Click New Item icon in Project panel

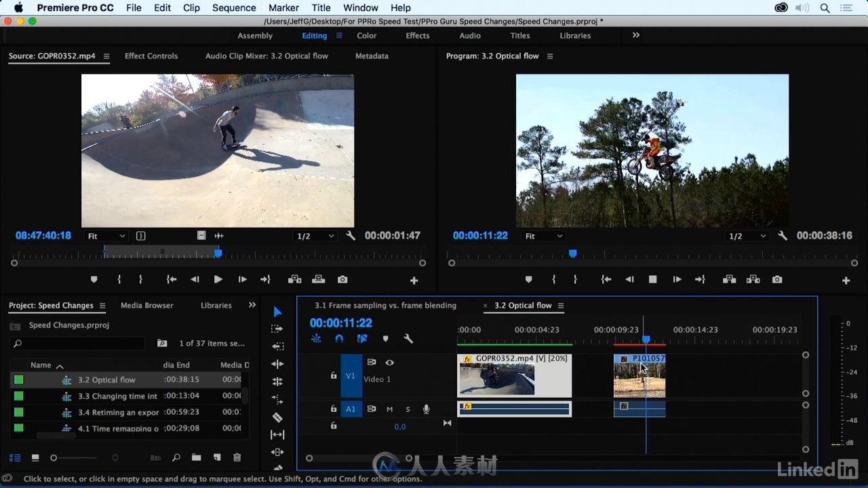217,457
